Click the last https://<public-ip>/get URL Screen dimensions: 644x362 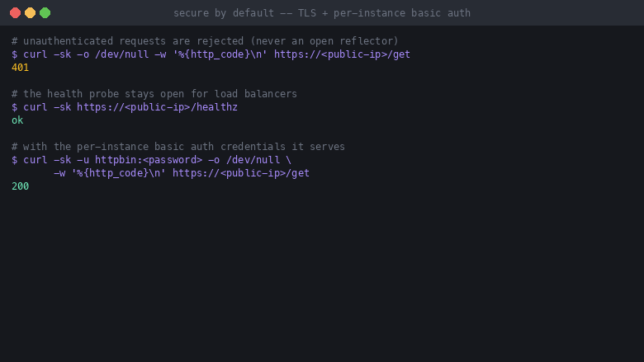point(241,173)
